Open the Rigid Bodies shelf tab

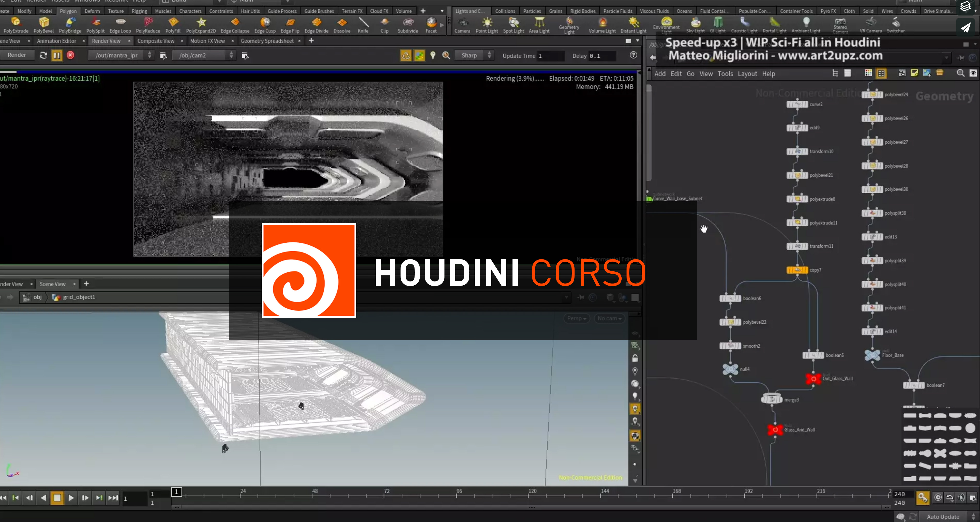click(583, 11)
